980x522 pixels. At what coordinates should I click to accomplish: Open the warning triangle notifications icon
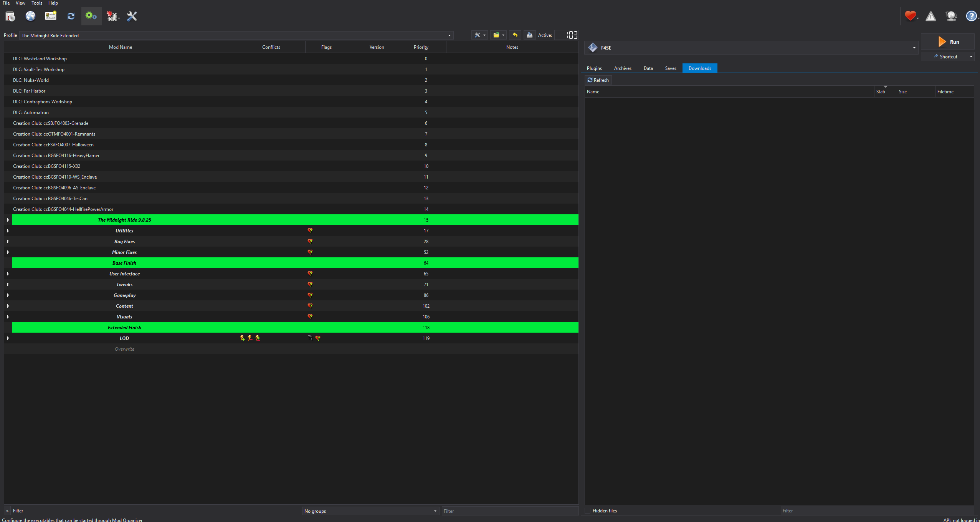(x=930, y=16)
